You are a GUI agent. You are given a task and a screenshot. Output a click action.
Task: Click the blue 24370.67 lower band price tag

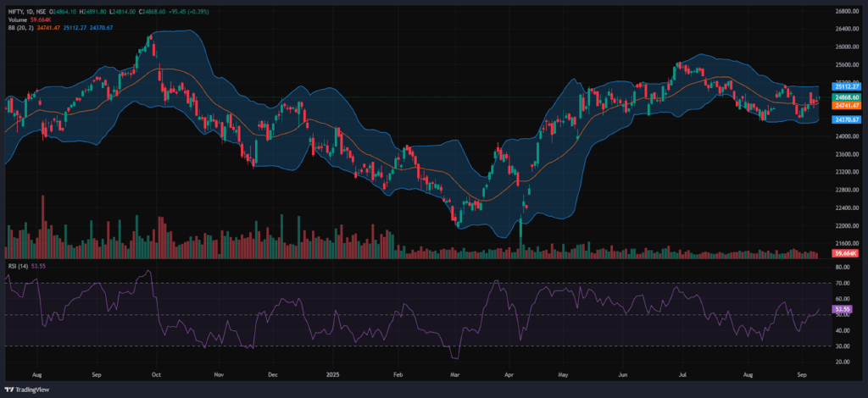(847, 119)
